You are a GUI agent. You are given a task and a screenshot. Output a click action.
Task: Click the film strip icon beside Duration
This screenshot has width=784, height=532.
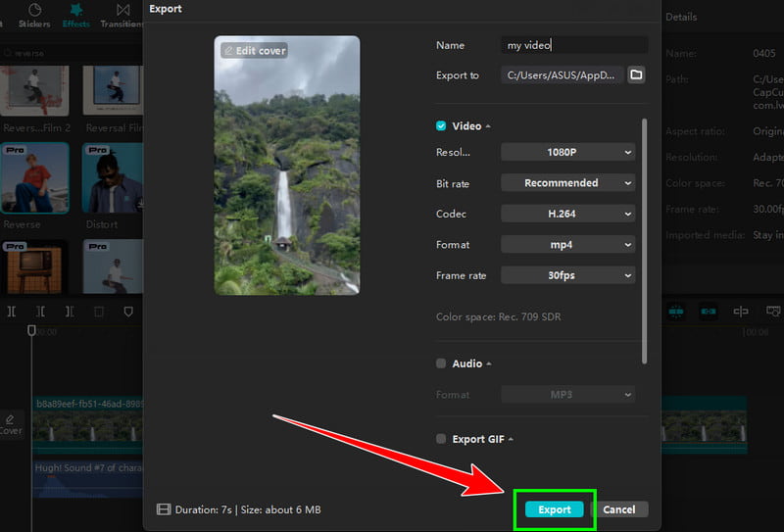click(164, 509)
